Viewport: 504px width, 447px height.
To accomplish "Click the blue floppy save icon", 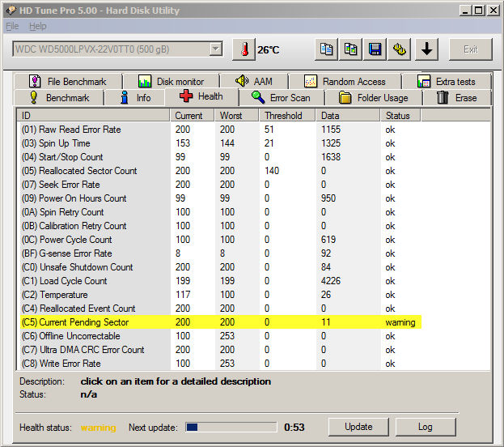I will [x=375, y=49].
